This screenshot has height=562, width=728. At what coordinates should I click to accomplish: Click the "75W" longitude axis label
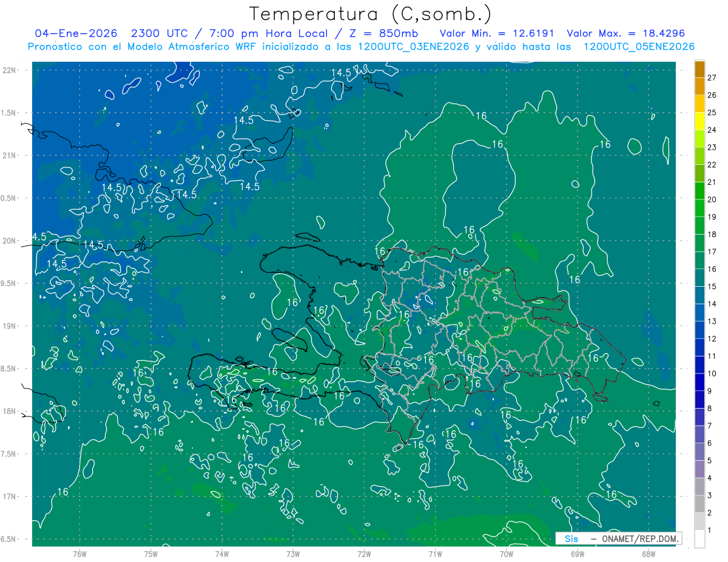[x=151, y=554]
